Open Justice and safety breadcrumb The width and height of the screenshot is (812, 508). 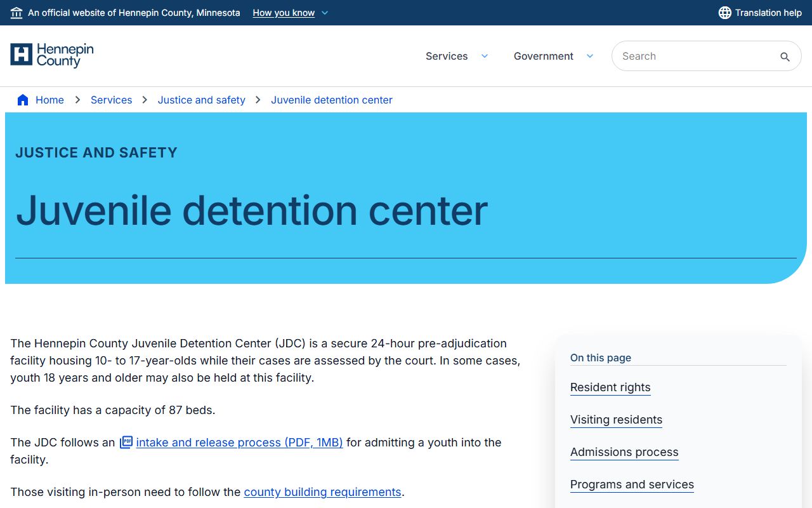pyautogui.click(x=202, y=100)
